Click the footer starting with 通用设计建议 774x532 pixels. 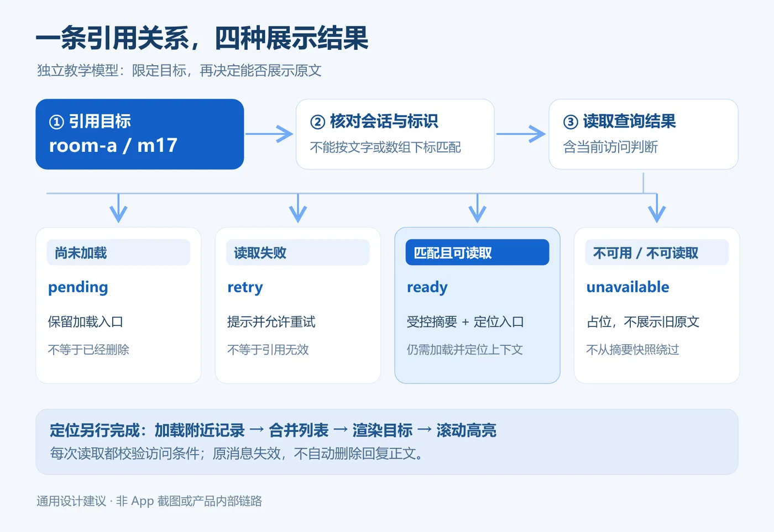coord(149,501)
